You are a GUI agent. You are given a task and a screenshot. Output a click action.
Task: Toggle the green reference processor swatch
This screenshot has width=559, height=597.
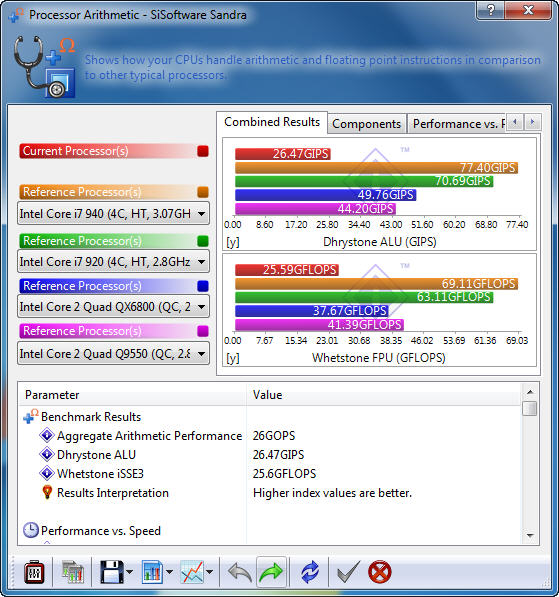pos(203,241)
